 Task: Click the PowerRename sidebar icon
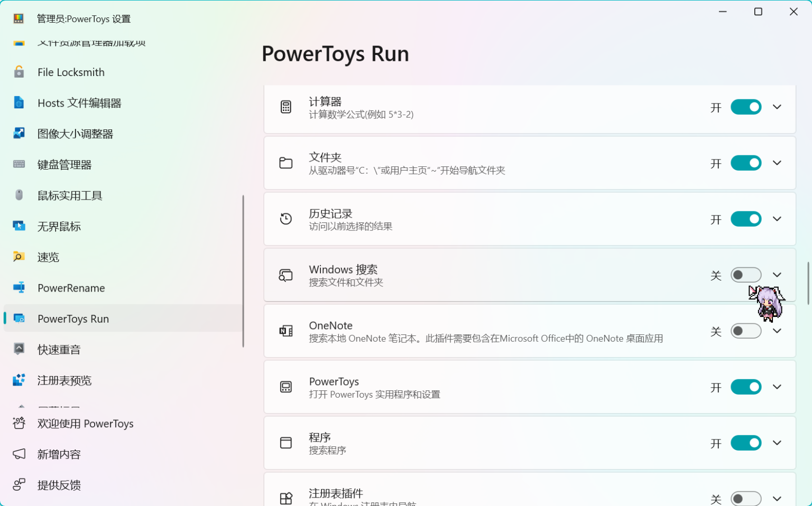click(x=19, y=288)
